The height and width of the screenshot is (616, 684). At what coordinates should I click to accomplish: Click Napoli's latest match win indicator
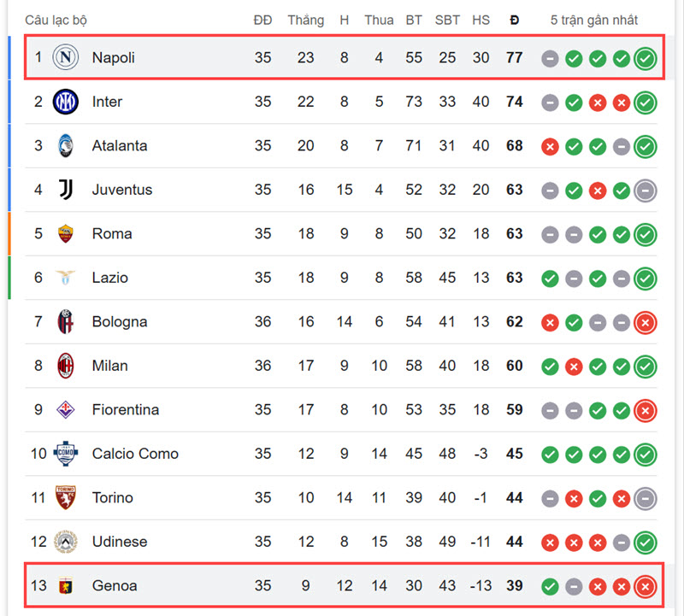[x=646, y=58]
